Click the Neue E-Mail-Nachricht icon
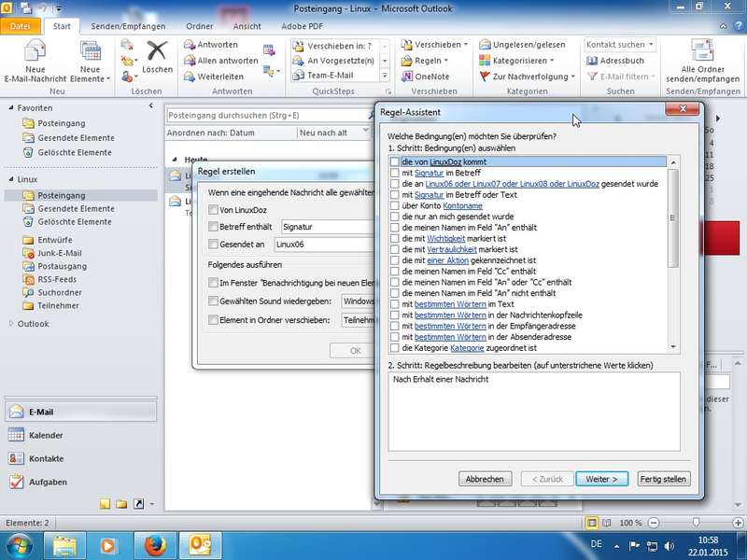Viewport: 747px width, 560px height. (x=35, y=51)
